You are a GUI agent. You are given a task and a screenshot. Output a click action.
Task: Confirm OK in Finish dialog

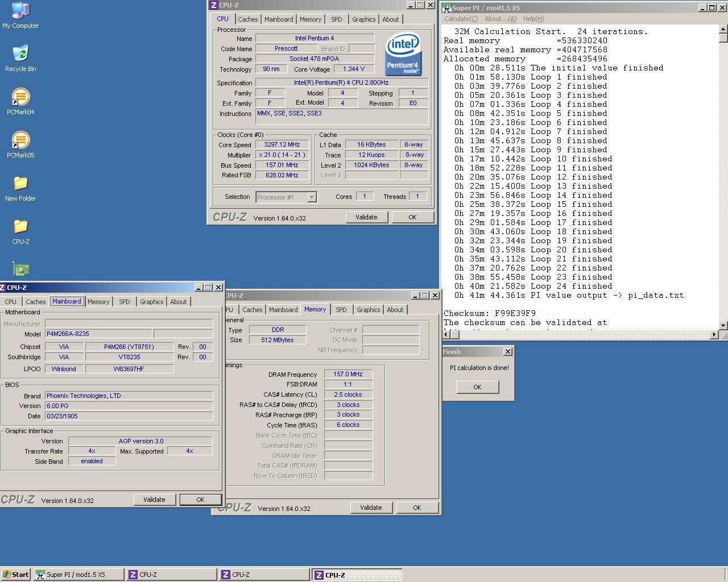(x=477, y=387)
